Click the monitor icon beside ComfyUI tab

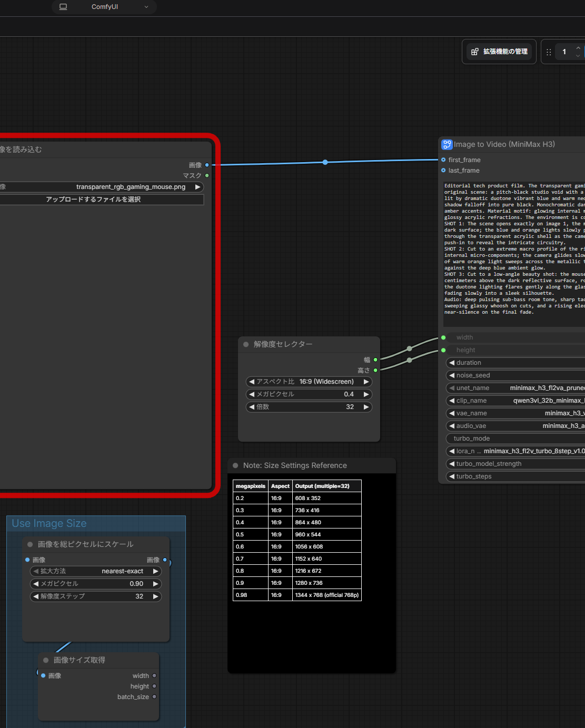click(x=63, y=7)
